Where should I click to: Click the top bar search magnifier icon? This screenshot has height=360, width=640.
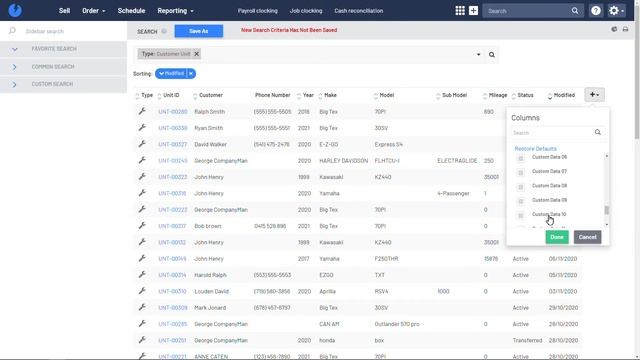[x=575, y=11]
